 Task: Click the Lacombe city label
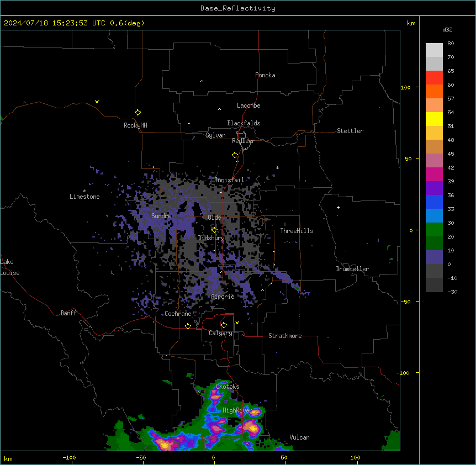[x=248, y=105]
